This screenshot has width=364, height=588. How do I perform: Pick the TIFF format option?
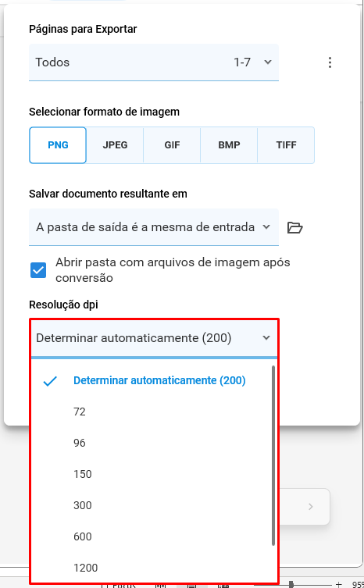pyautogui.click(x=287, y=145)
